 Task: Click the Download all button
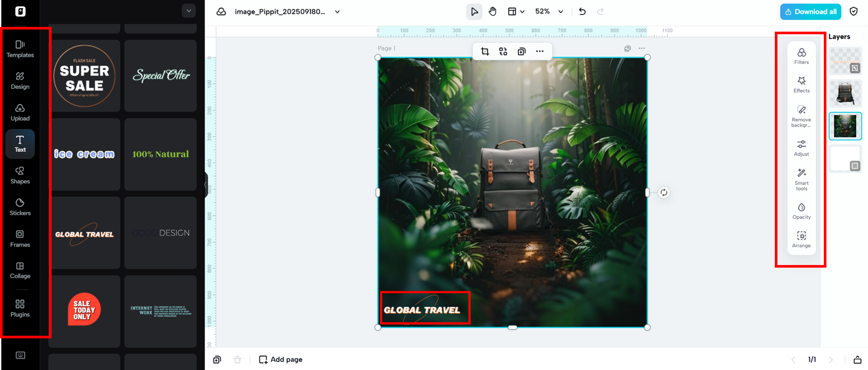810,12
